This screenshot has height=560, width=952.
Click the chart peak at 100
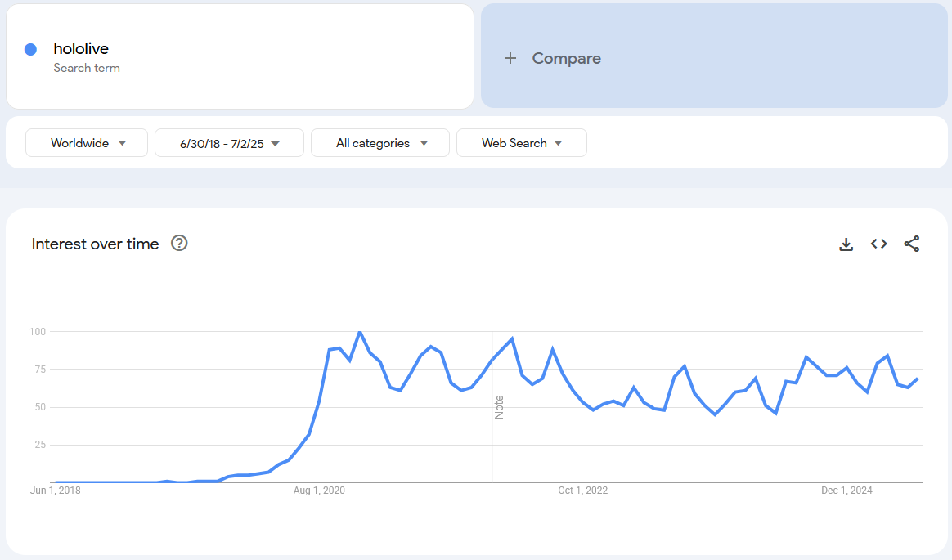click(360, 332)
